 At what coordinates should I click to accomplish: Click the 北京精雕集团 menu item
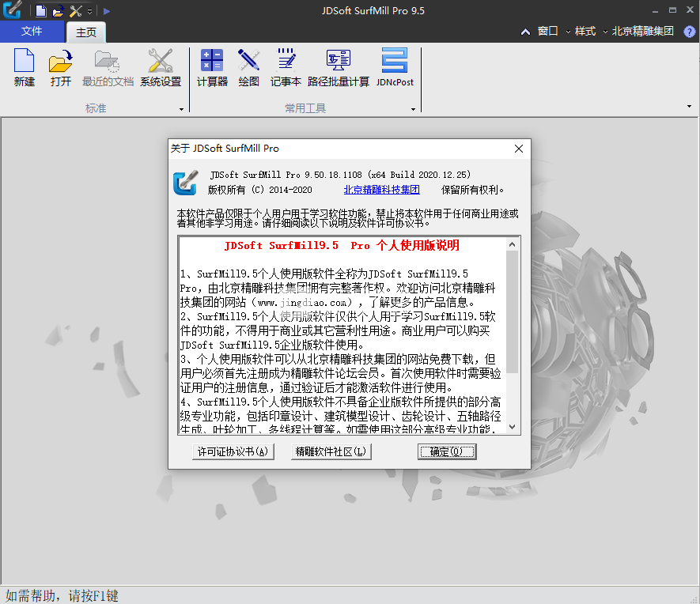pos(642,31)
